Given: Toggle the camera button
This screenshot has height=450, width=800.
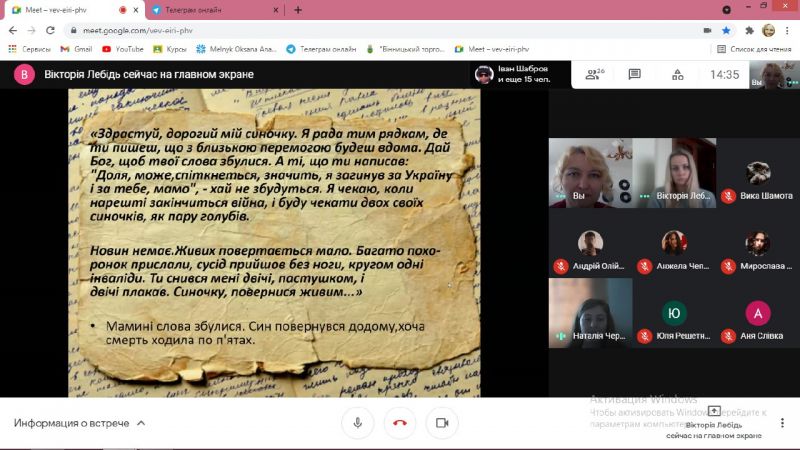Looking at the screenshot, I should [x=442, y=423].
